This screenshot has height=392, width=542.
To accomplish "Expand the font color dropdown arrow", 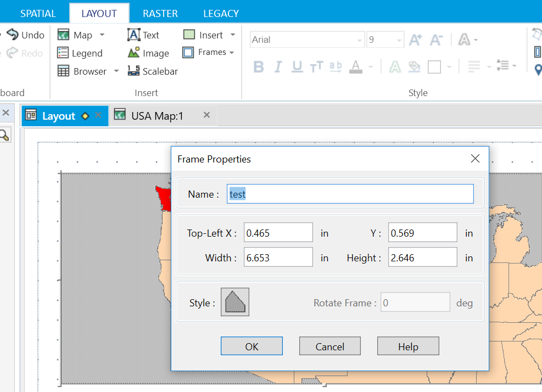I will pyautogui.click(x=371, y=67).
